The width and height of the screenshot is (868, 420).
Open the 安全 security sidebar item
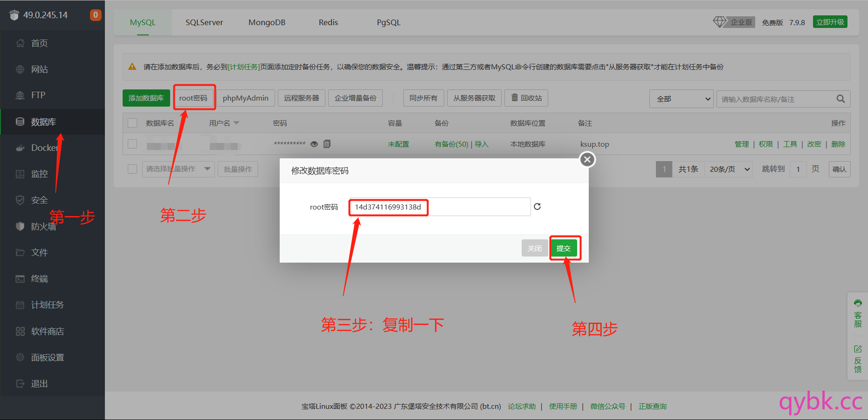(x=52, y=200)
